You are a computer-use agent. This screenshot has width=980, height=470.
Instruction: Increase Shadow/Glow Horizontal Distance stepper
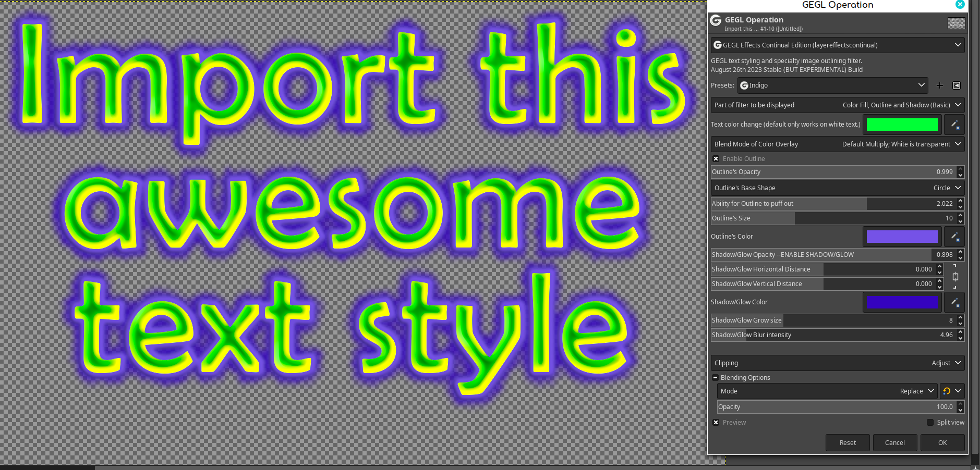pyautogui.click(x=939, y=266)
